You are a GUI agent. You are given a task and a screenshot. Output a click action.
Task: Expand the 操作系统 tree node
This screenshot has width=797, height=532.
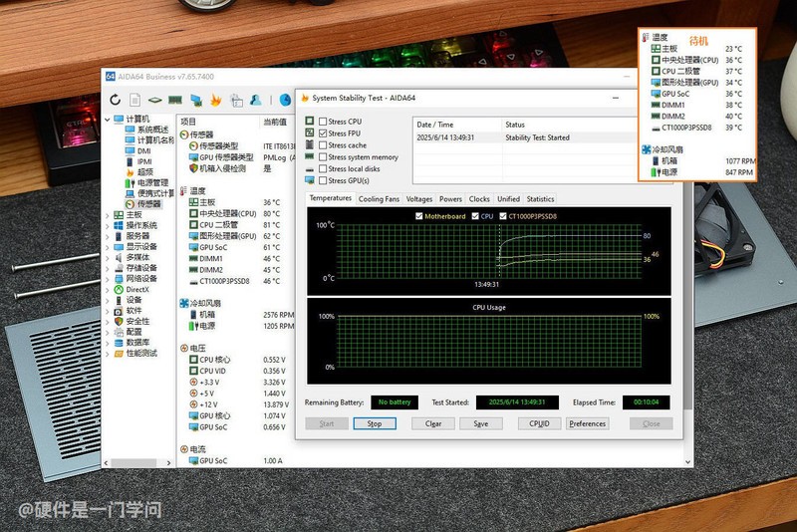(108, 225)
